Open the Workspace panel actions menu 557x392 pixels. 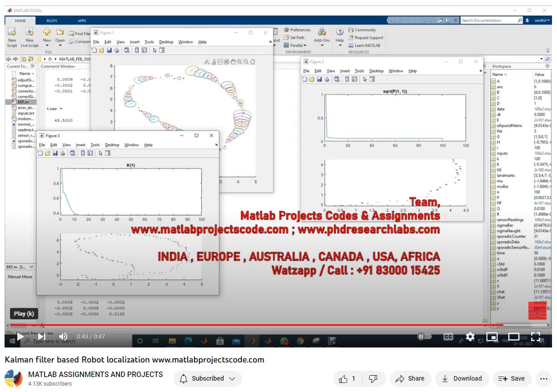click(547, 66)
